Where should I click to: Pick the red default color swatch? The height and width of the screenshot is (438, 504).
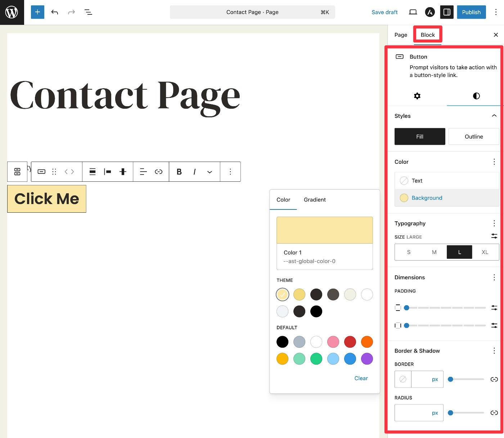click(x=350, y=342)
